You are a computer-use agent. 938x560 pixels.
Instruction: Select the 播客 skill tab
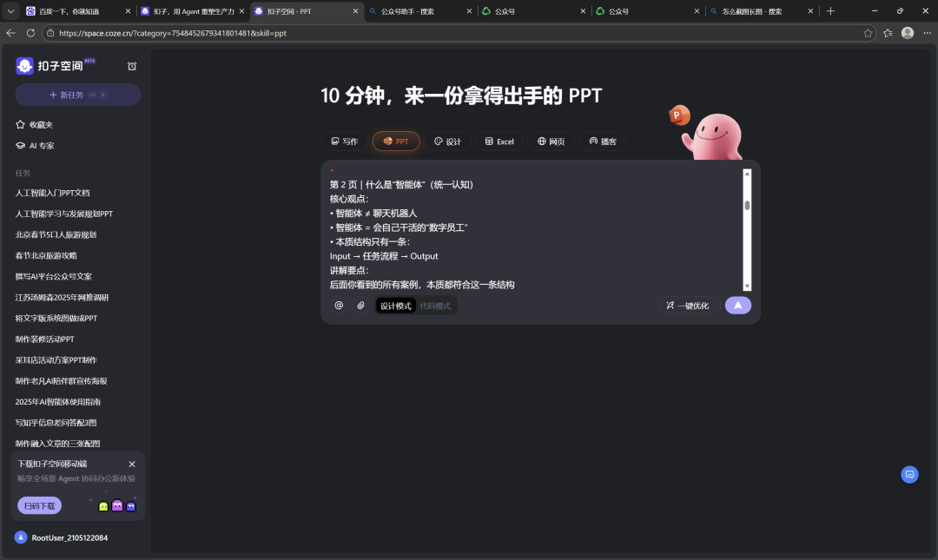coord(603,142)
